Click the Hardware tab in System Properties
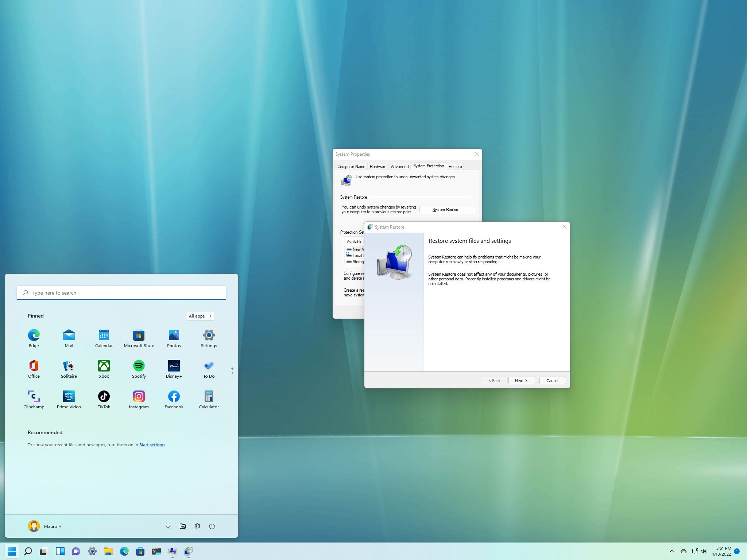The width and height of the screenshot is (747, 560). pos(376,166)
